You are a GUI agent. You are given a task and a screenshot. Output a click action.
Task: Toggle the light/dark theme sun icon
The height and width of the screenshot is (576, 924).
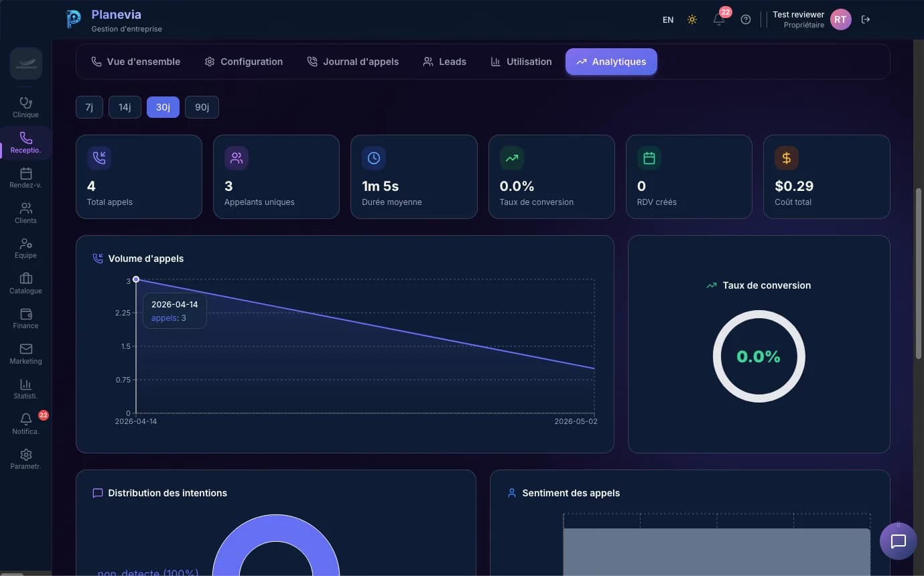692,19
